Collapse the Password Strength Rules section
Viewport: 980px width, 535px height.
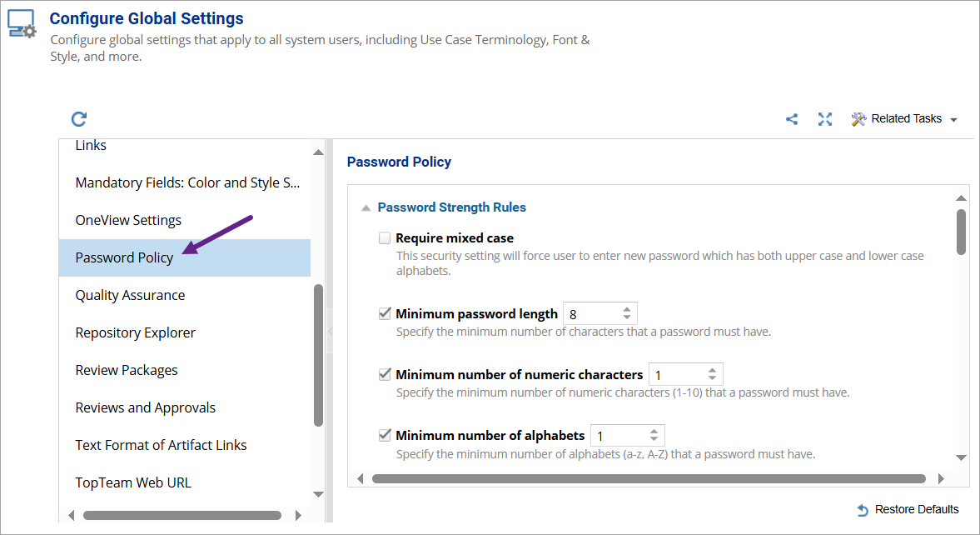[x=366, y=207]
